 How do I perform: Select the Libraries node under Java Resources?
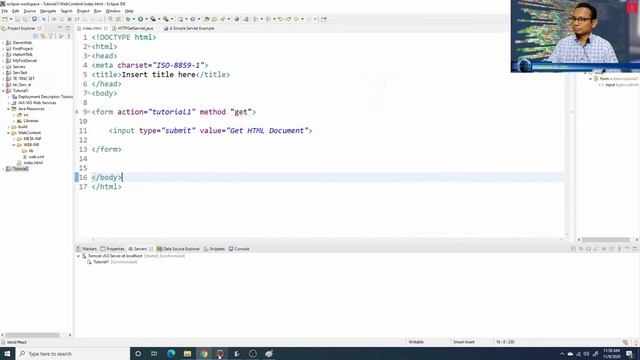click(31, 121)
